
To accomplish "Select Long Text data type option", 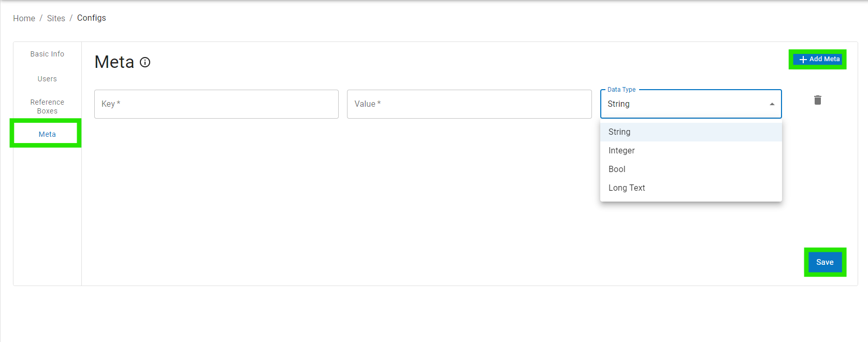I will click(627, 188).
